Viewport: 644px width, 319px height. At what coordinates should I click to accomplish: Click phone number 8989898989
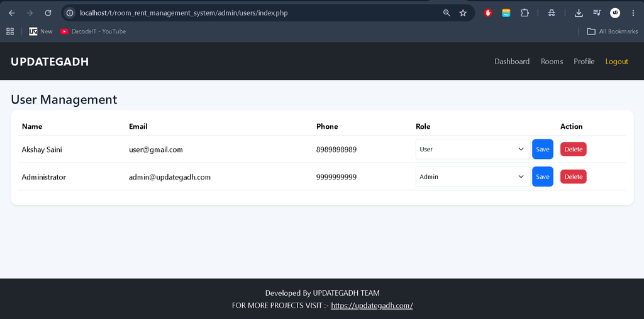pos(336,149)
